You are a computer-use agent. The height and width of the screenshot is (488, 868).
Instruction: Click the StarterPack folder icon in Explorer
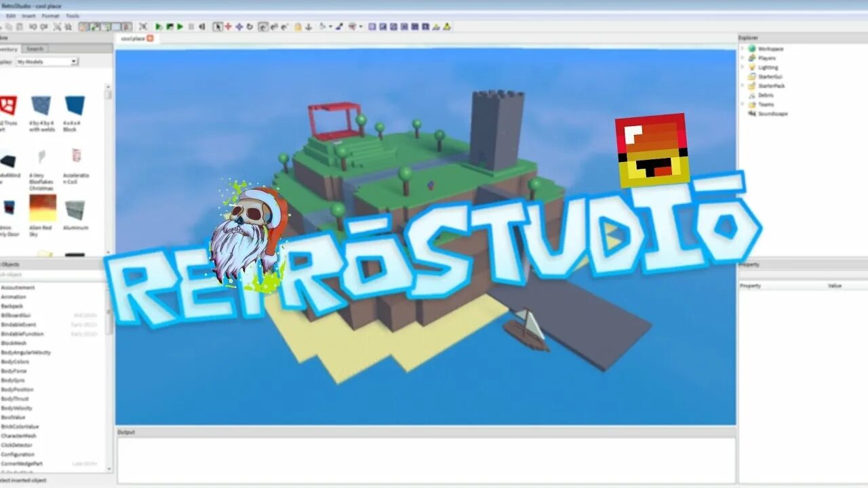(752, 86)
